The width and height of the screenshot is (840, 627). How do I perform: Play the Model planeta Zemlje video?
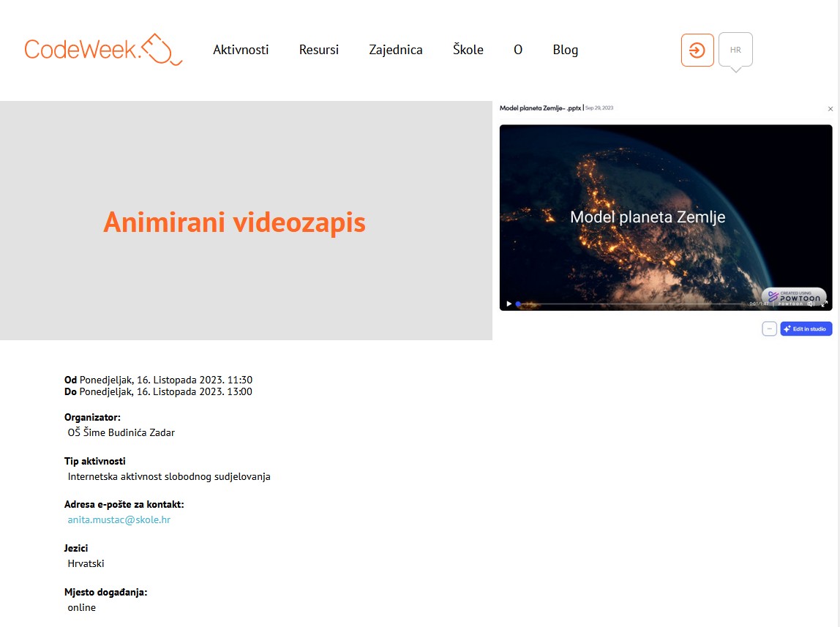tap(509, 304)
